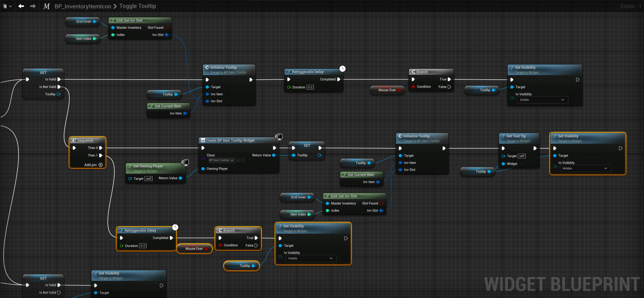Click the plus icon beside Add pin
Screen dimensions: 644x298
(x=101, y=165)
